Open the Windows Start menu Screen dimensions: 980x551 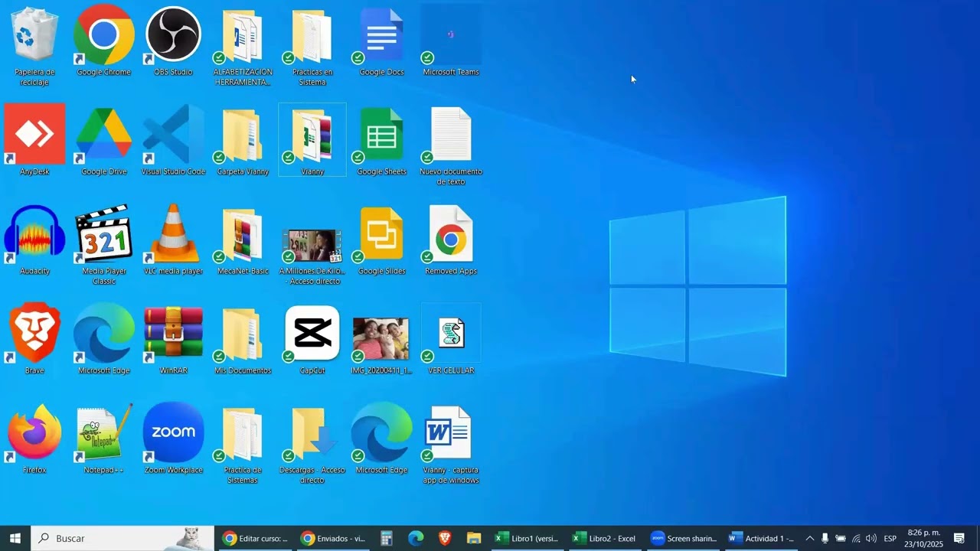point(15,538)
